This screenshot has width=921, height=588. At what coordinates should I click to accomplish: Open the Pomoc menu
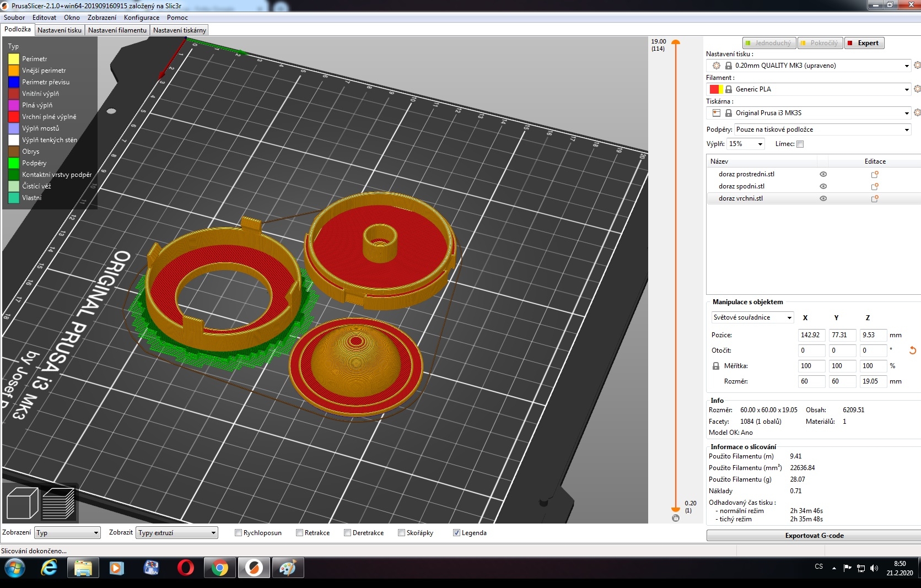click(x=177, y=18)
